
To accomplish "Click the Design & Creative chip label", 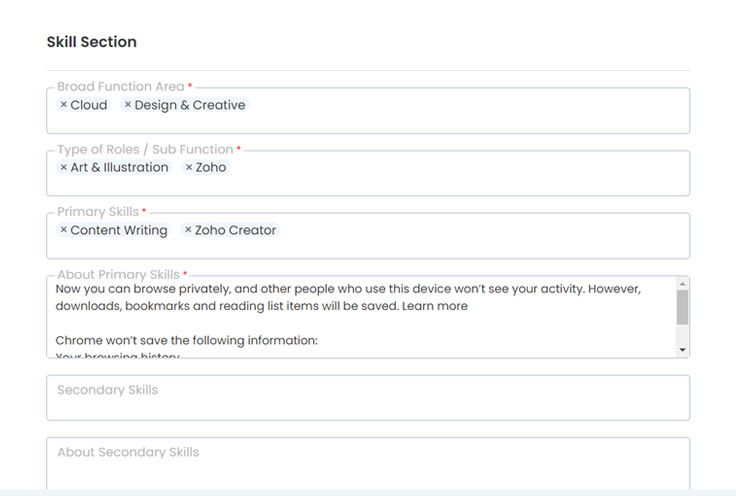I will point(190,105).
